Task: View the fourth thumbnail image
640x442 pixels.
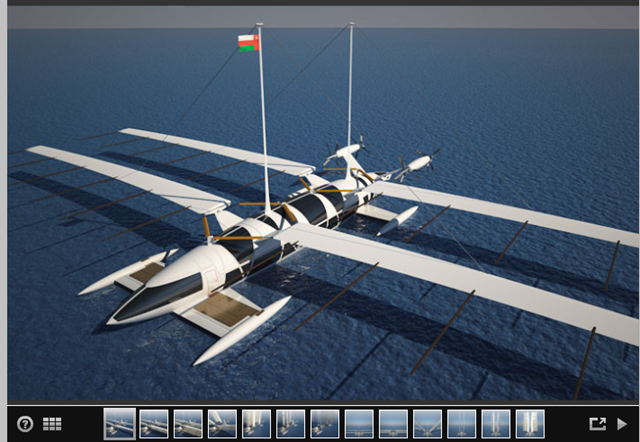Action: (222, 424)
